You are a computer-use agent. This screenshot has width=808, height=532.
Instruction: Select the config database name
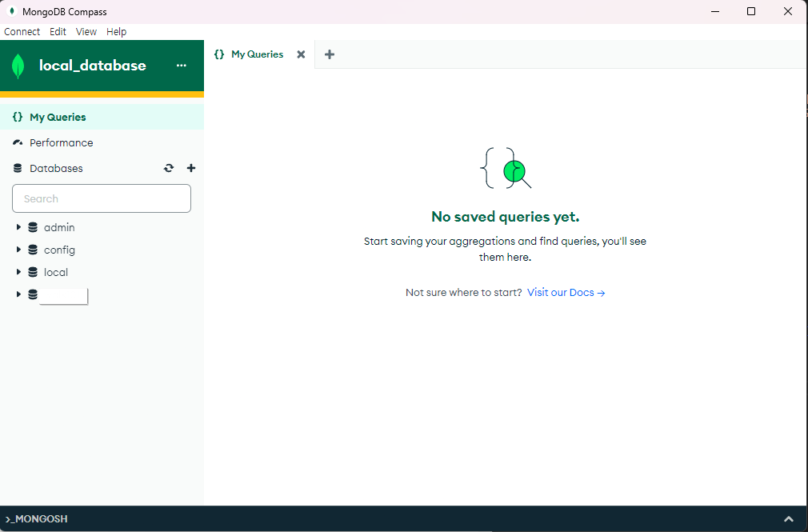point(59,250)
